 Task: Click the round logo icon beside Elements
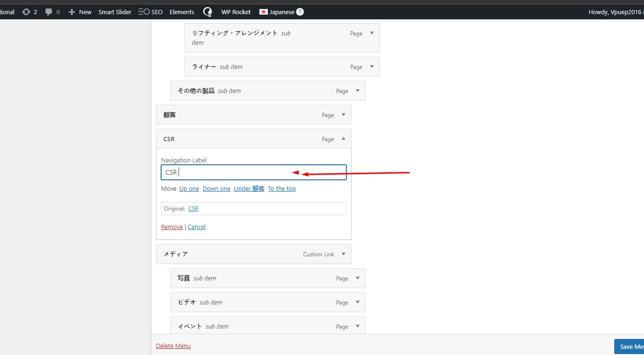point(207,12)
